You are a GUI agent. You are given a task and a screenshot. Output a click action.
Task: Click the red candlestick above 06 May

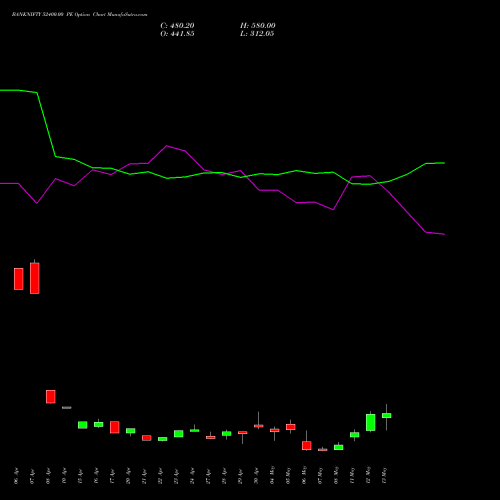pos(307,445)
